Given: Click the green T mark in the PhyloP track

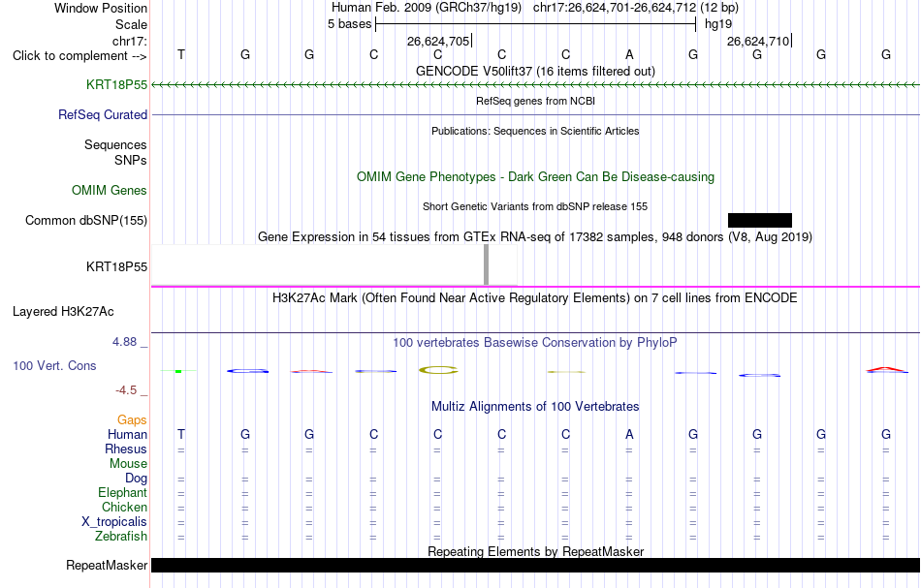Looking at the screenshot, I should [x=178, y=371].
